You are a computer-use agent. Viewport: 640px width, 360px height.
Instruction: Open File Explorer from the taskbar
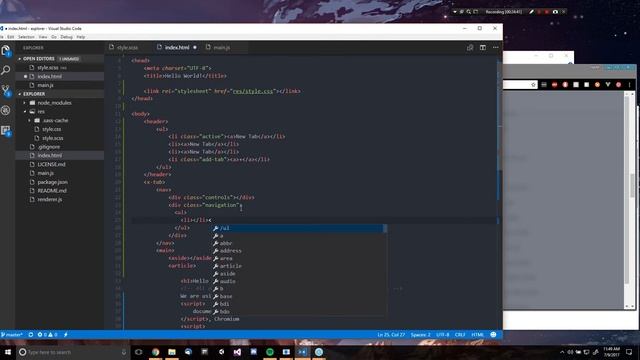tap(172, 352)
